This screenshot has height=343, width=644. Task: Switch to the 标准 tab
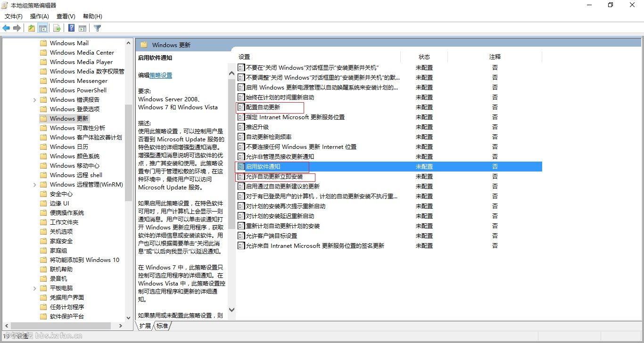[162, 326]
